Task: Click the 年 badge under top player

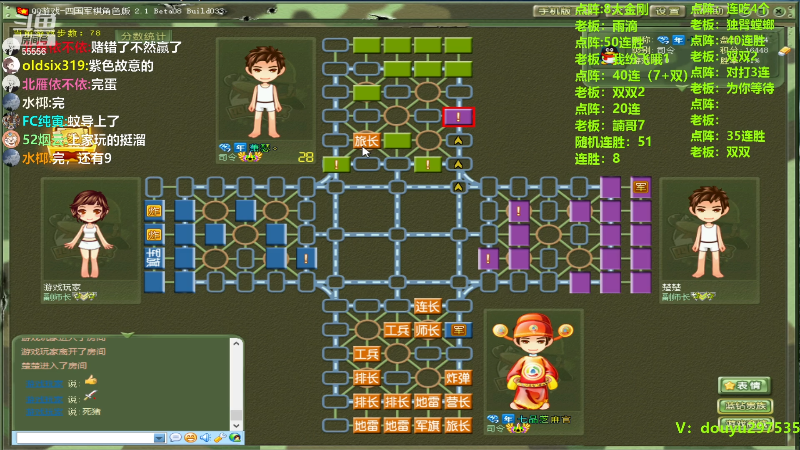Action: pyautogui.click(x=240, y=148)
